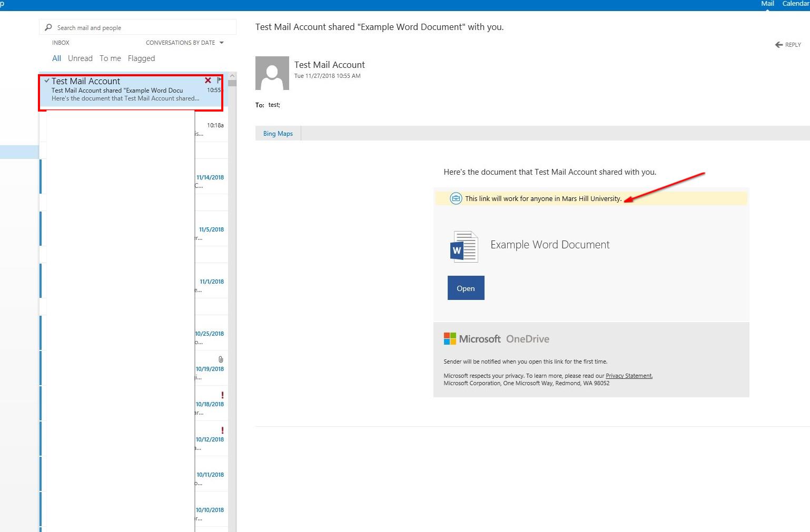The width and height of the screenshot is (810, 532).
Task: Switch to Mail in the top bar
Action: pos(767,4)
